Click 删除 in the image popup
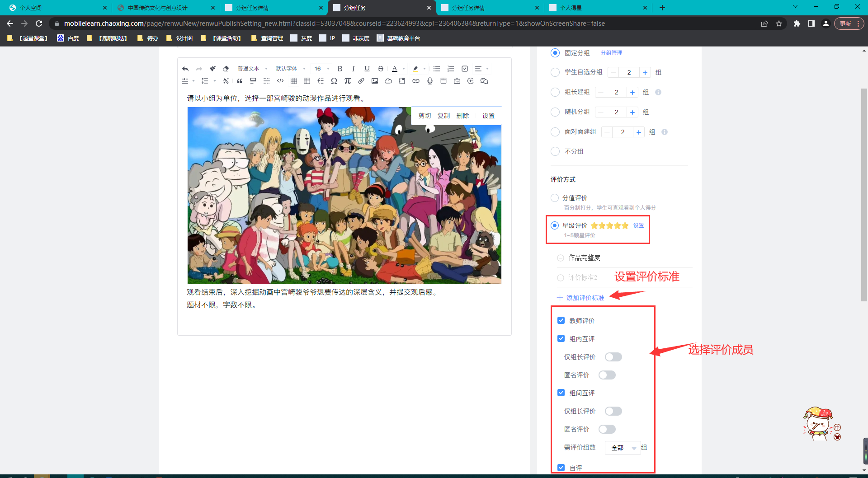Viewport: 868px width, 478px height. [462, 116]
